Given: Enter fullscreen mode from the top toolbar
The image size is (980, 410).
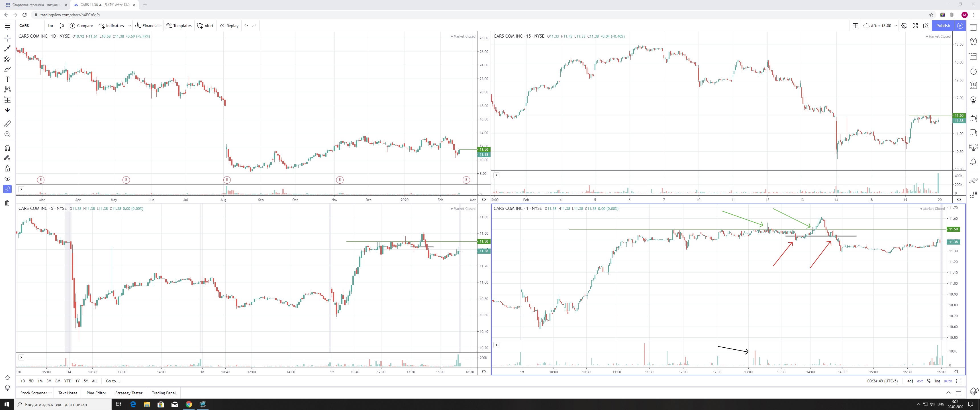Looking at the screenshot, I should coord(915,25).
